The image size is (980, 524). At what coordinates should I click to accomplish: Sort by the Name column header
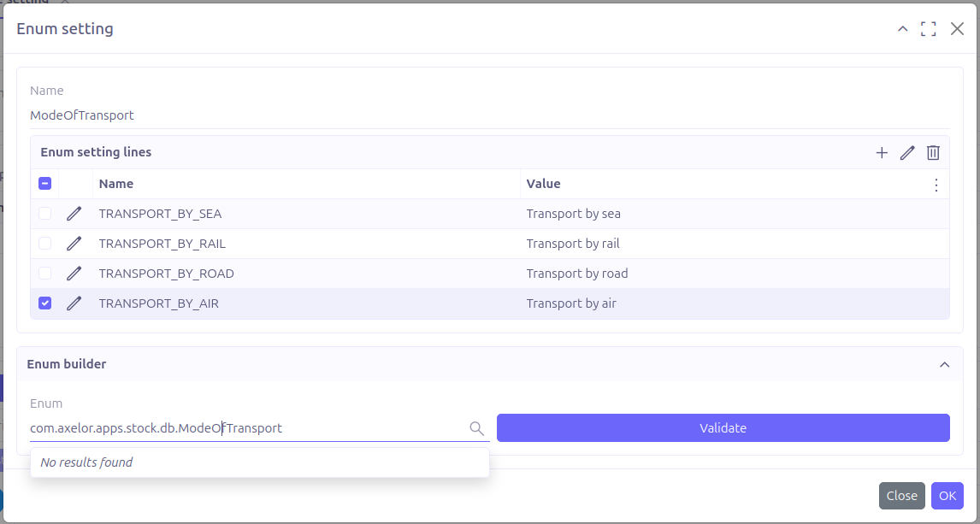pos(116,184)
